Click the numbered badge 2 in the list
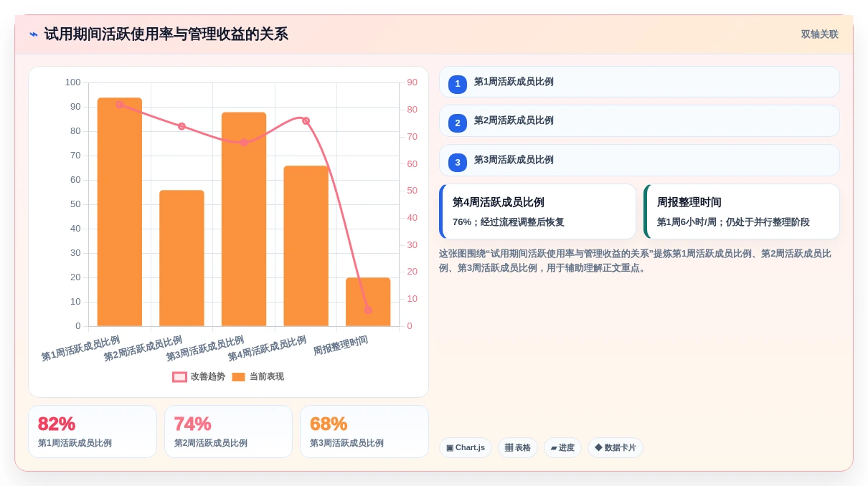Viewport: 868px width, 486px height. coord(458,123)
